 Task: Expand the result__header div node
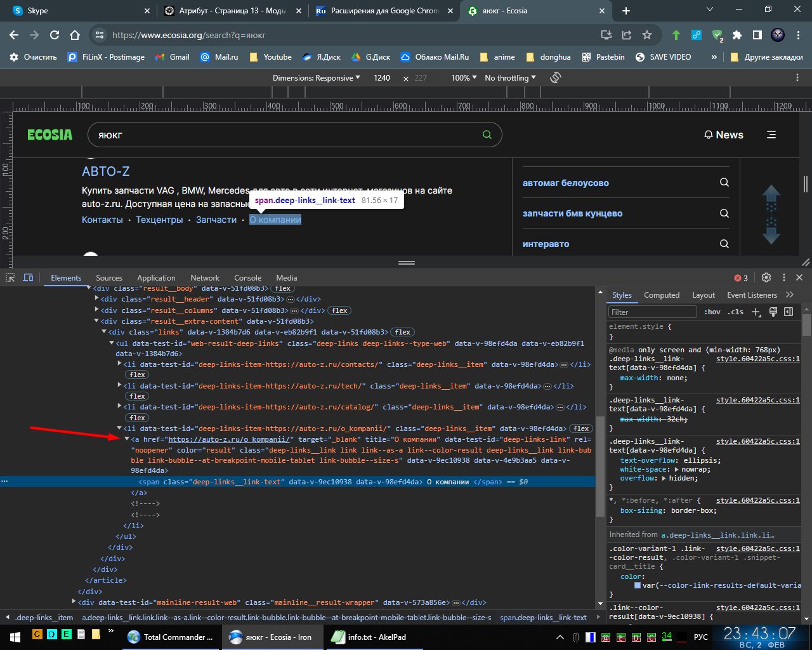[97, 298]
